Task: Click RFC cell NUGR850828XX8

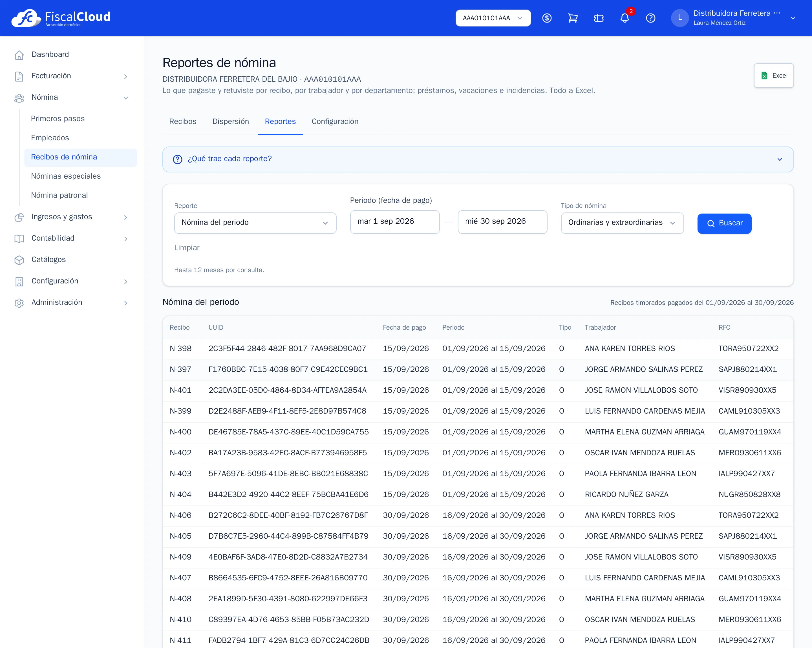Action: coord(749,494)
